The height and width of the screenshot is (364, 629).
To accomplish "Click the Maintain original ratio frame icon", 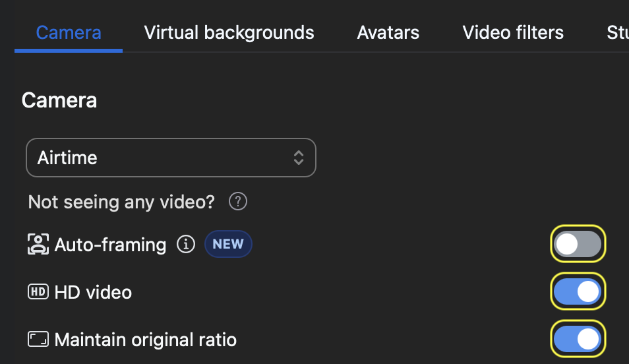I will (x=38, y=340).
